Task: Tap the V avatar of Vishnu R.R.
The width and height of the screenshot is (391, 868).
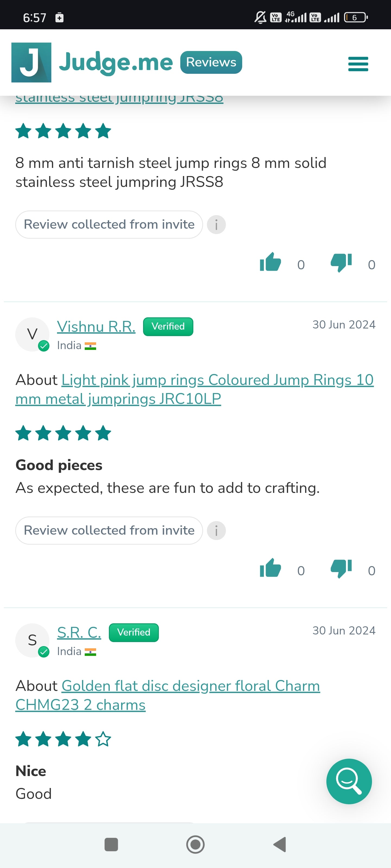Action: [32, 334]
